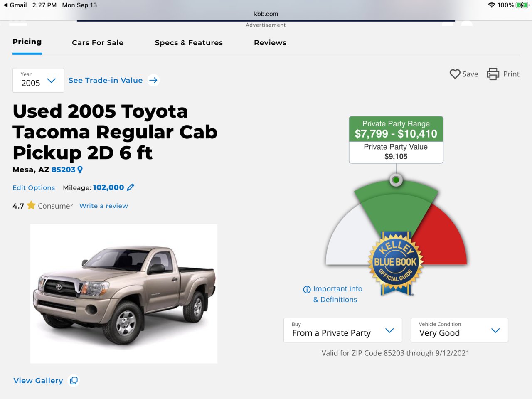The height and width of the screenshot is (399, 532).
Task: Click the pencil icon to edit mileage
Action: [131, 187]
